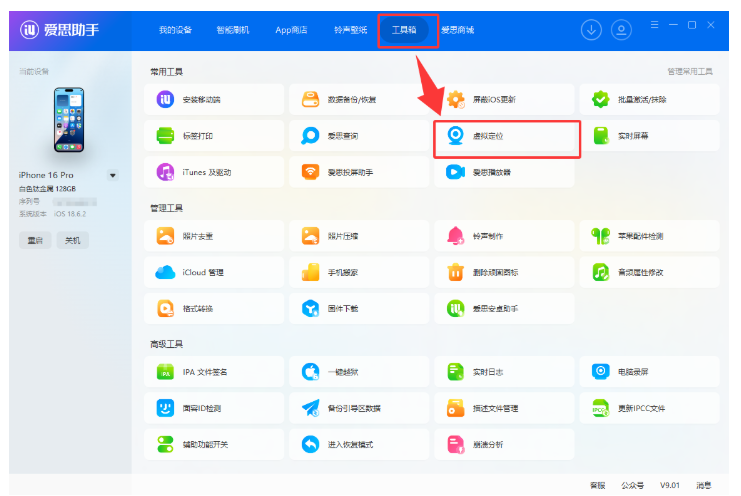The image size is (741, 496).
Task: Switch to the App商店 tab
Action: (x=291, y=30)
